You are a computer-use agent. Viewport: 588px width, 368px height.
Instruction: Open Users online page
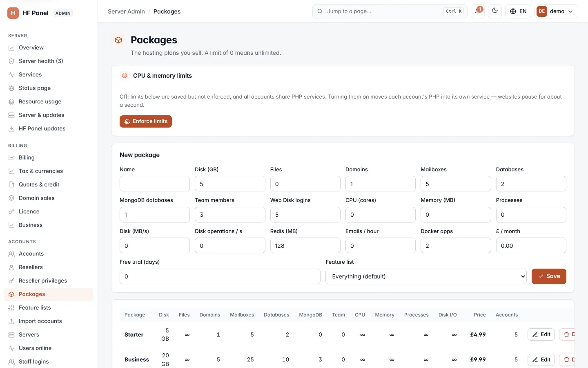[49, 348]
